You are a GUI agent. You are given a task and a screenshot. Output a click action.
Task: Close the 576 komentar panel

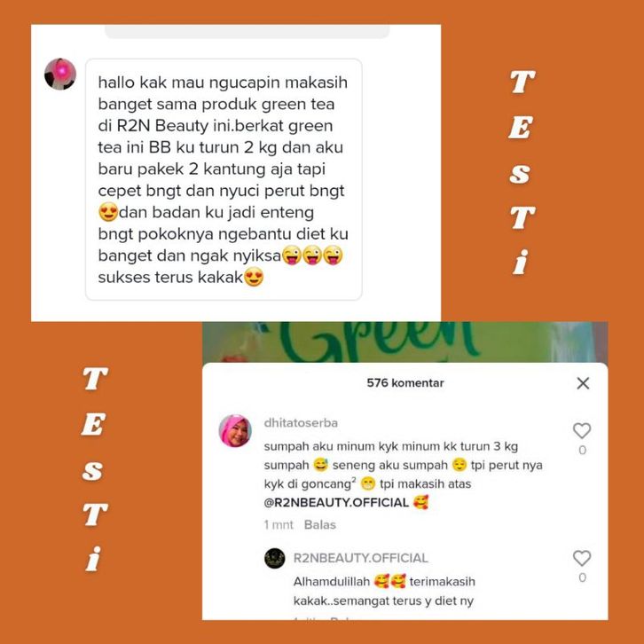[583, 383]
